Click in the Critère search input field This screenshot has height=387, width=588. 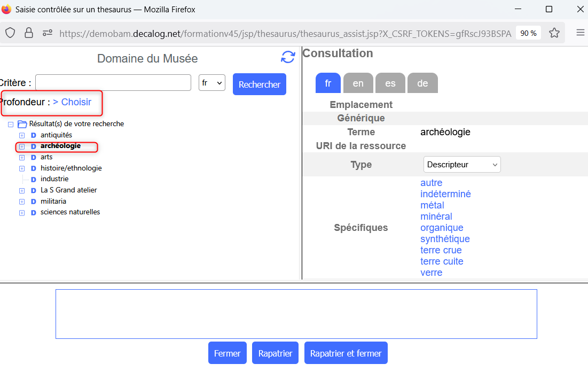click(x=113, y=83)
